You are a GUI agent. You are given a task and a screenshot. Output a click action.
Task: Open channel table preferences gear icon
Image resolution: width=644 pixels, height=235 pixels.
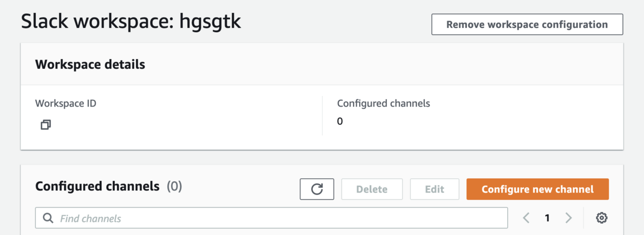602,218
